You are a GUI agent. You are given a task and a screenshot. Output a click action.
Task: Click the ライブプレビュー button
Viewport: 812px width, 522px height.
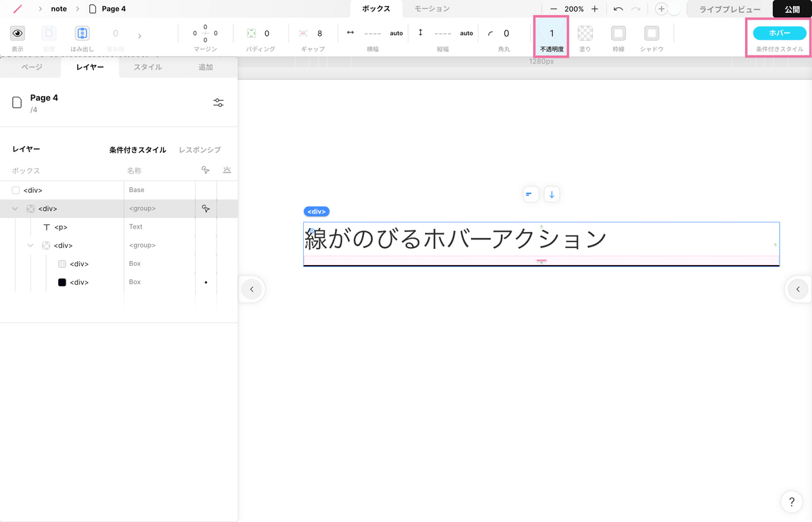tap(729, 9)
